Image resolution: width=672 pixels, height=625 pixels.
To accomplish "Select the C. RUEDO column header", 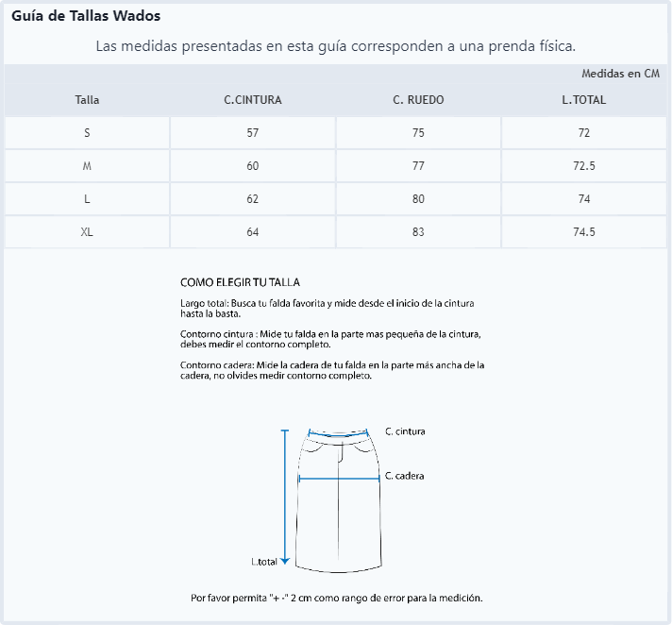I will pos(418,100).
